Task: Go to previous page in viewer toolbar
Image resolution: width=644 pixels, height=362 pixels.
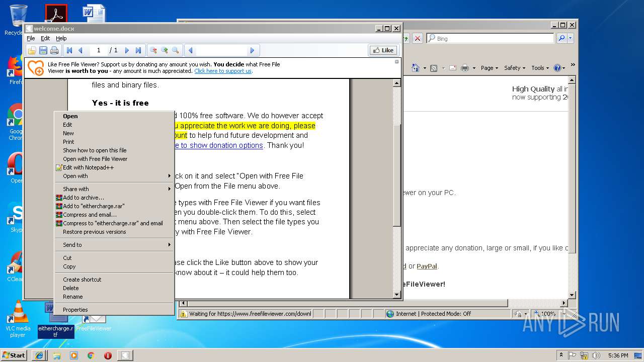Action: (80, 50)
